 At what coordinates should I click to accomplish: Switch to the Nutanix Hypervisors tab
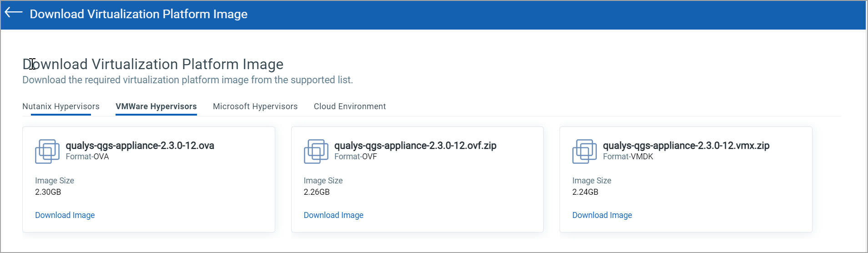point(61,106)
